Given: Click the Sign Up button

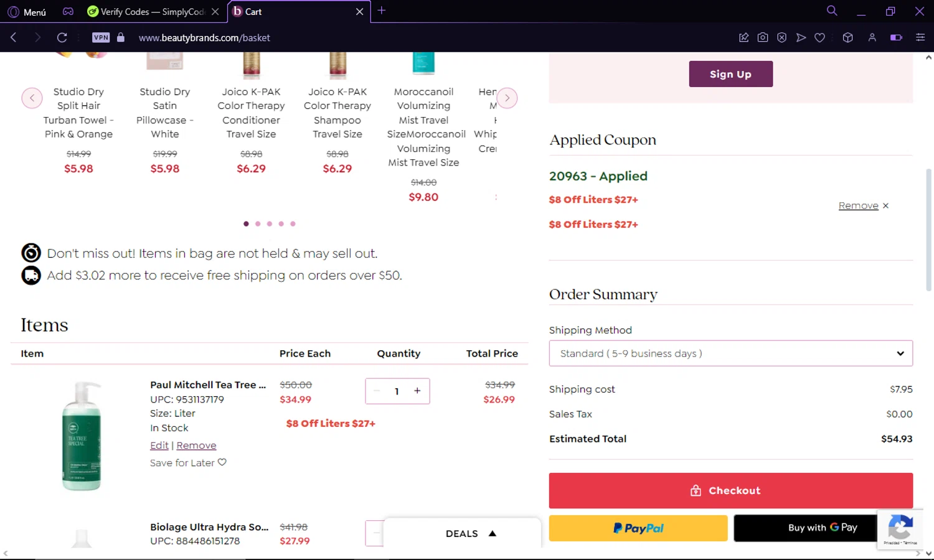Looking at the screenshot, I should pos(730,74).
